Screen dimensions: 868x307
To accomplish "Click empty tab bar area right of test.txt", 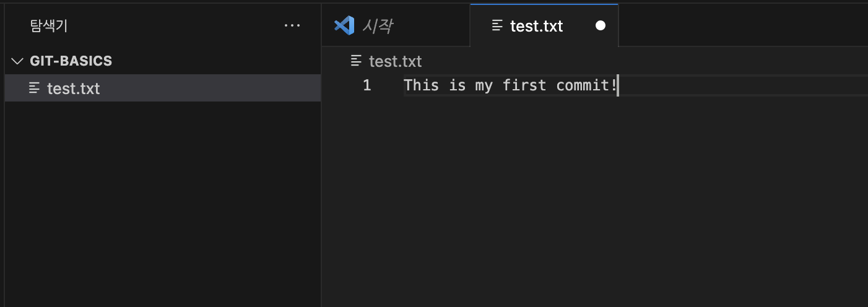I will (x=743, y=25).
